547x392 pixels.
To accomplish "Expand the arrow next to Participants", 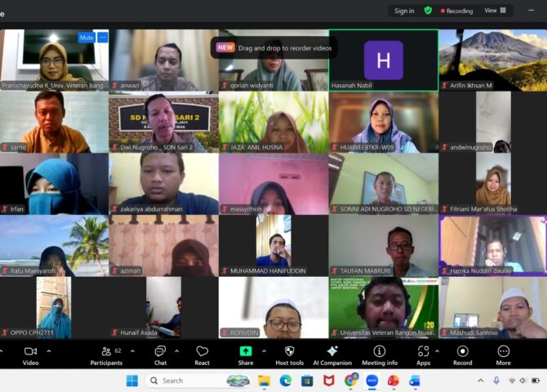I will pos(130,351).
